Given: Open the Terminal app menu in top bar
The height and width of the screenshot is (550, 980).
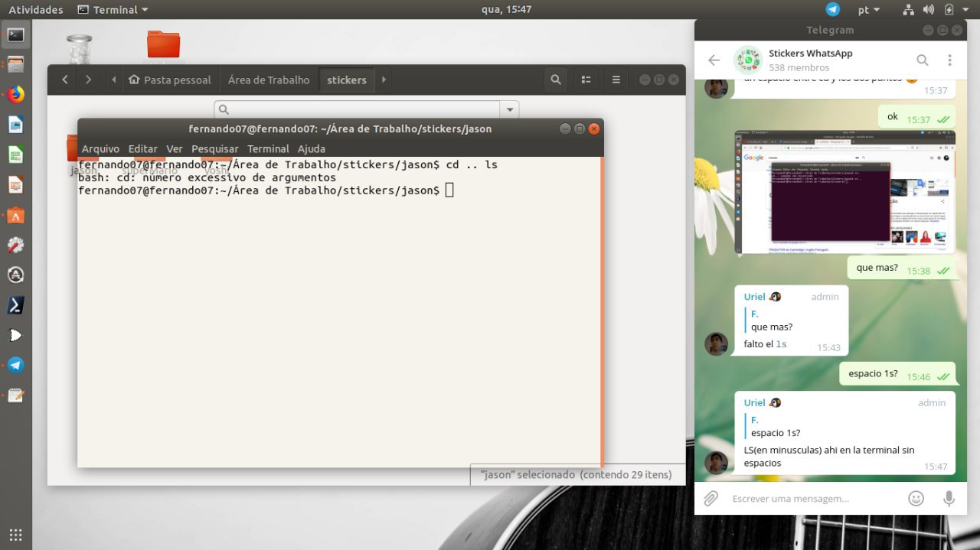Looking at the screenshot, I should 113,9.
